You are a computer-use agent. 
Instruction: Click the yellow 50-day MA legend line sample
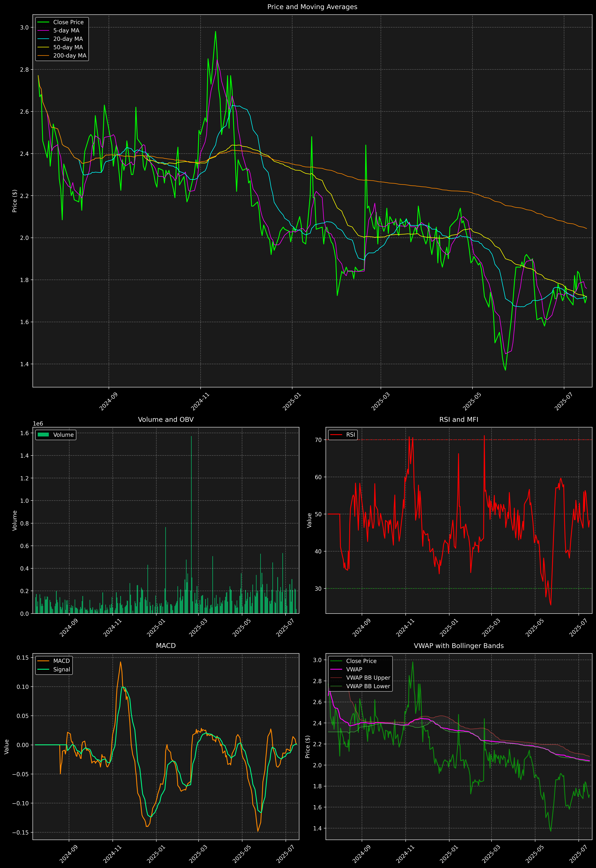[43, 47]
